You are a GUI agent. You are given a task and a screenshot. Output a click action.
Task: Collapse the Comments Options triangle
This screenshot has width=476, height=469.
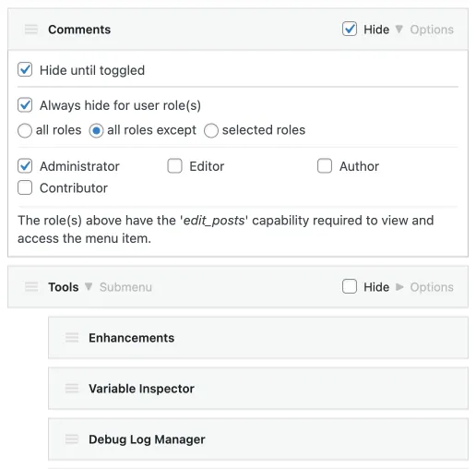pyautogui.click(x=399, y=29)
